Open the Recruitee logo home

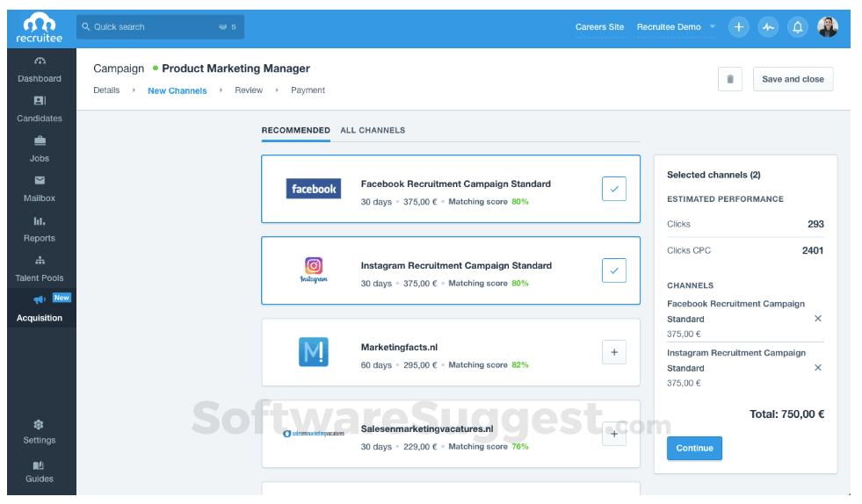[39, 29]
